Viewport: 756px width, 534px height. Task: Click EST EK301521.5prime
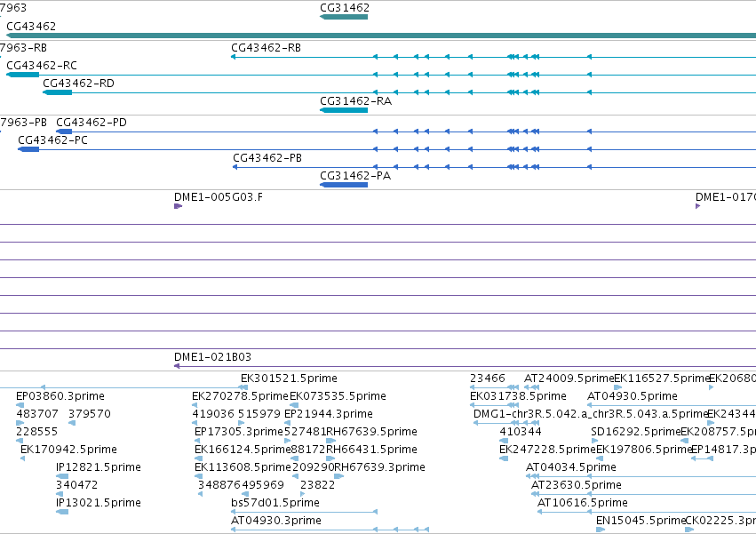click(289, 379)
